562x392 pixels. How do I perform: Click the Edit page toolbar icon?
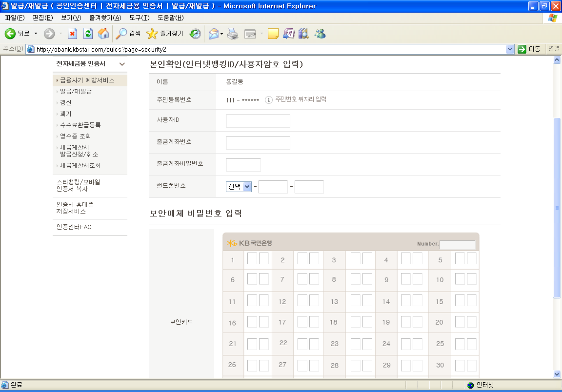[250, 34]
